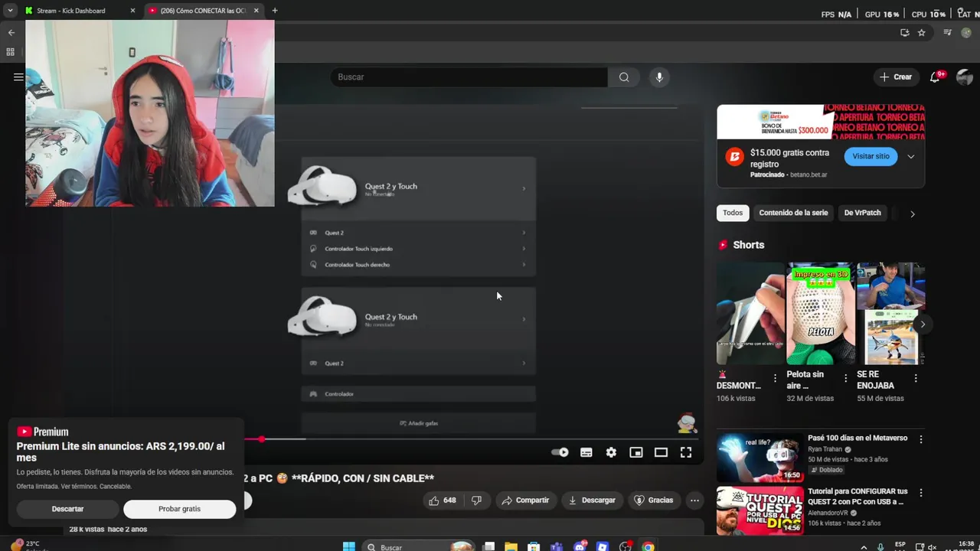
Task: Toggle subtitles on the video
Action: point(586,452)
